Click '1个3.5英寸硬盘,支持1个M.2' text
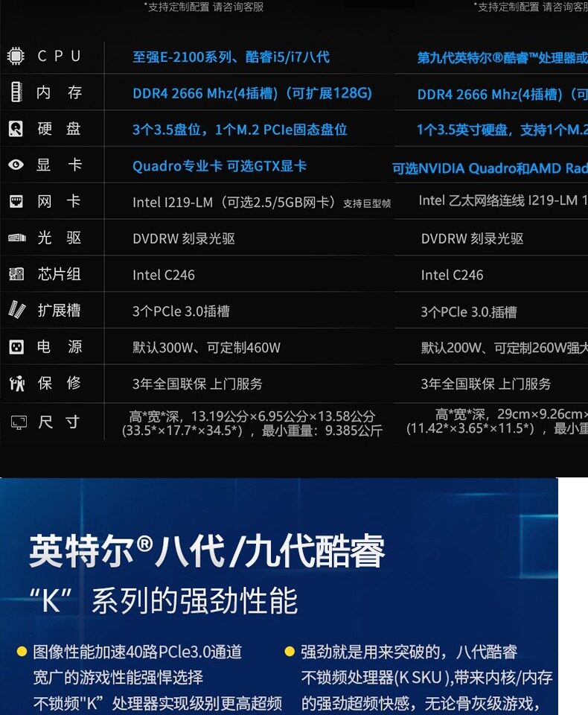Screen dimensions: 588x715 pyautogui.click(x=502, y=130)
